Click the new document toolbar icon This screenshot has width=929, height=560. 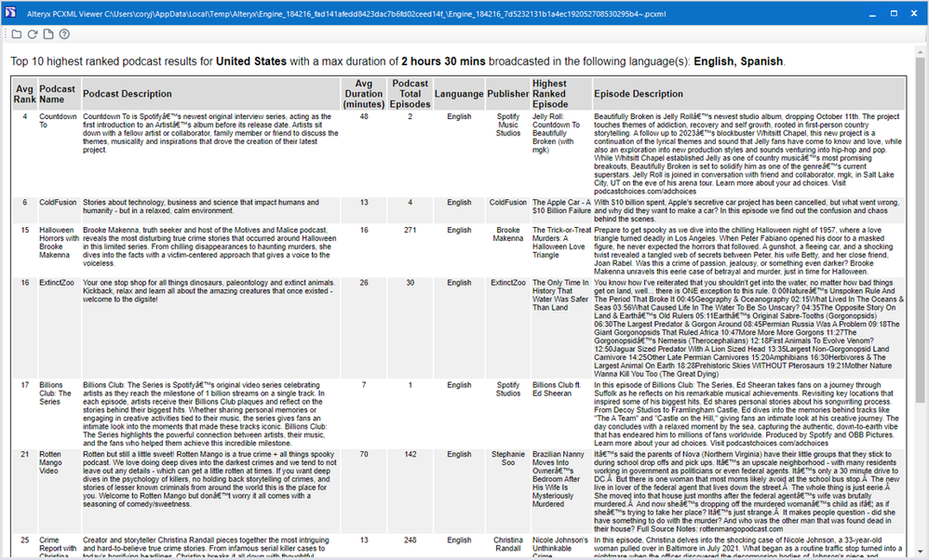click(x=48, y=34)
